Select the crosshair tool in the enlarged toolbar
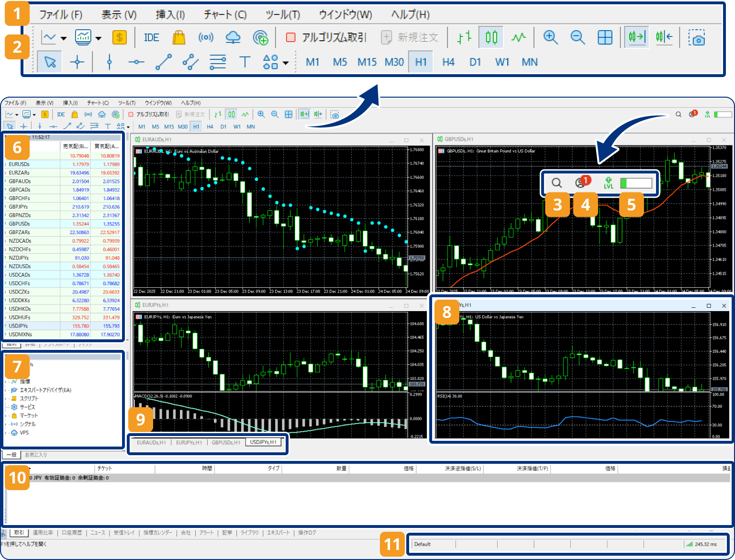Screen dimensions: 735x560 77,62
